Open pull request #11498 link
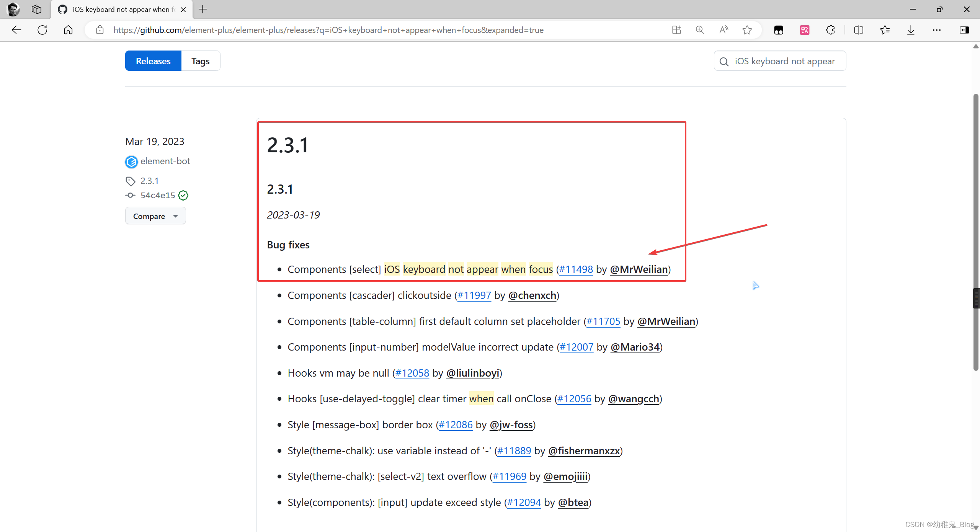The image size is (980, 532). tap(576, 269)
